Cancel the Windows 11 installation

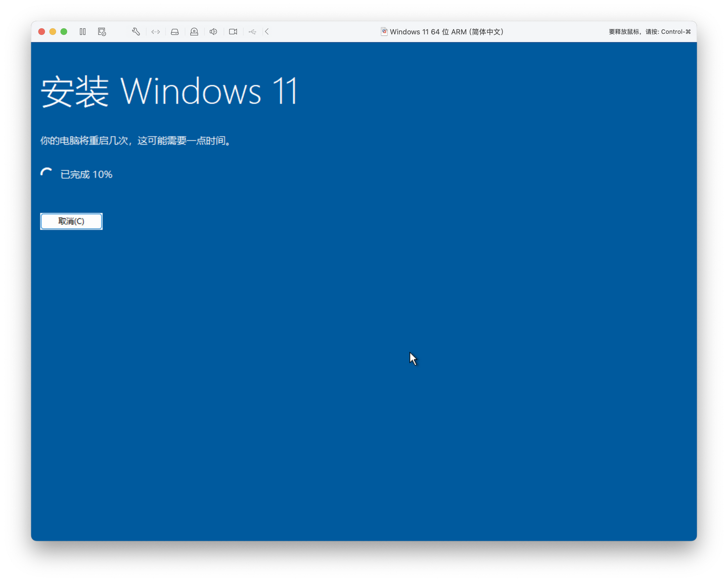pyautogui.click(x=71, y=221)
